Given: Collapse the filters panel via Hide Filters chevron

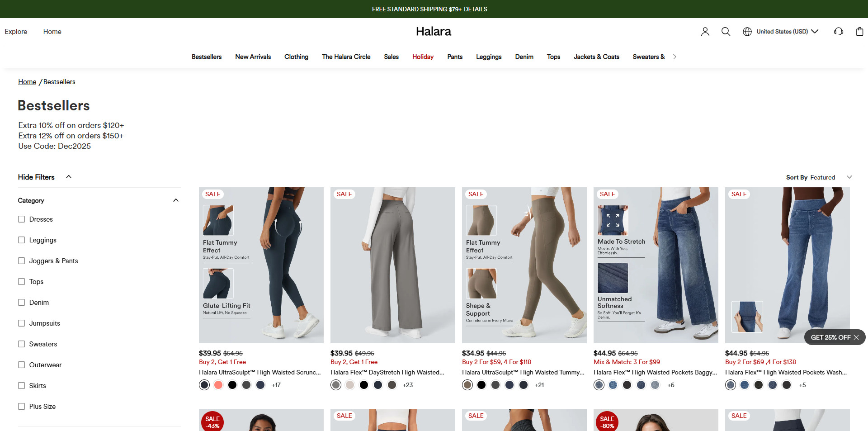Looking at the screenshot, I should (68, 176).
